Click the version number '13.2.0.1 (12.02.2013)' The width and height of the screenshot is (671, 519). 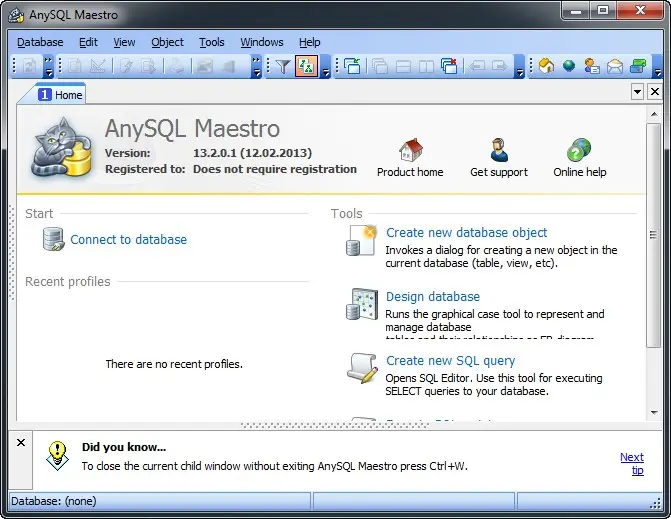coord(252,153)
